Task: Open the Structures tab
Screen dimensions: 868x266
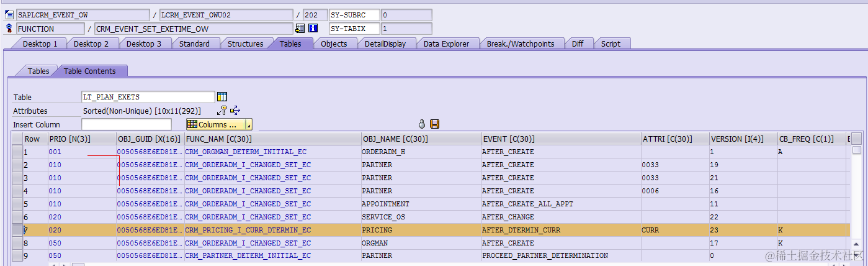Action: tap(245, 44)
